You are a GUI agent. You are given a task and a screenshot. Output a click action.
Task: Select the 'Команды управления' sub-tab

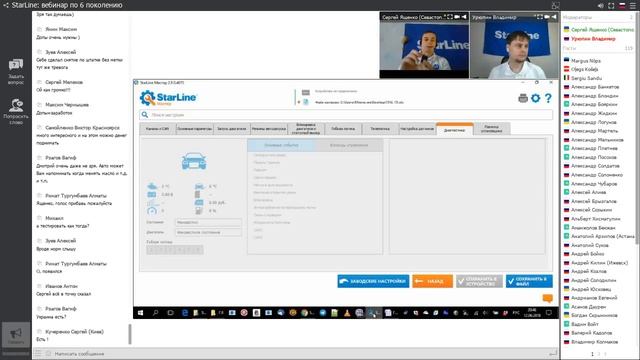[349, 145]
